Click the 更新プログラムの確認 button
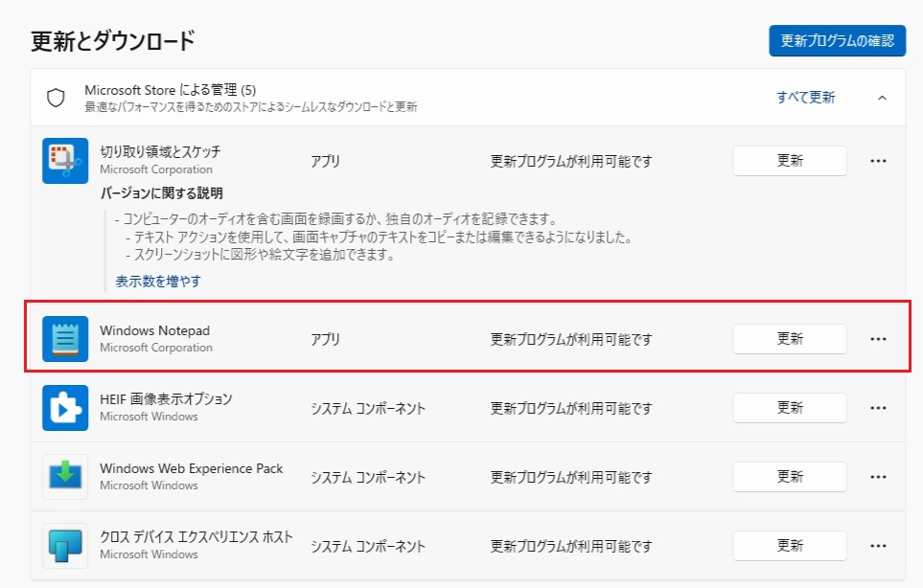Viewport: 923px width, 588px height. click(837, 40)
